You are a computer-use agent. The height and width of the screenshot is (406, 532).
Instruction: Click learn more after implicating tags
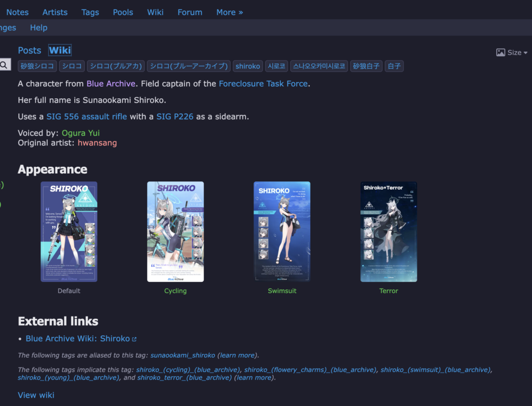254,377
